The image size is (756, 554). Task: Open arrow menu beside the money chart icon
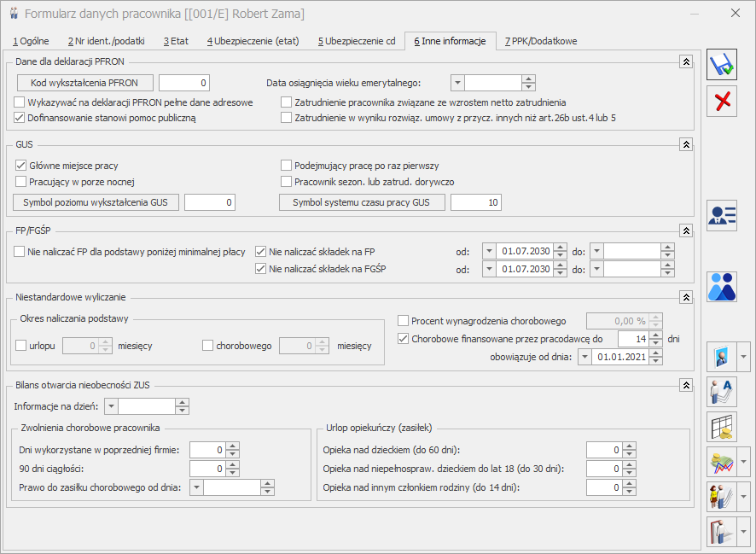(x=743, y=462)
